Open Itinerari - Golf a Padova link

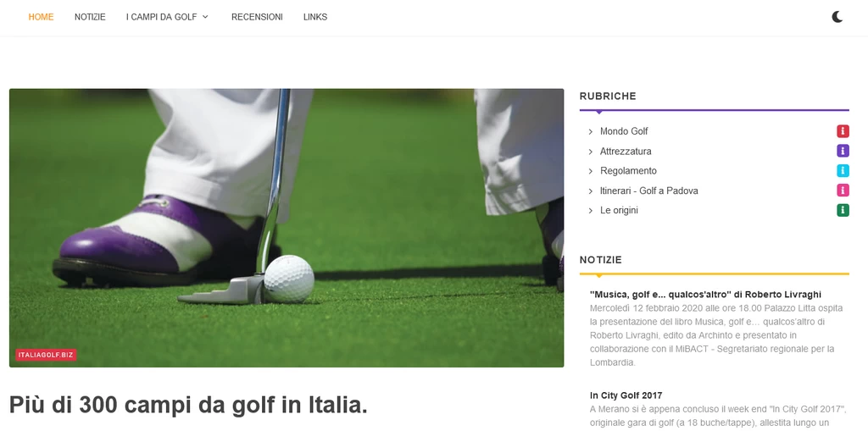[x=648, y=191]
